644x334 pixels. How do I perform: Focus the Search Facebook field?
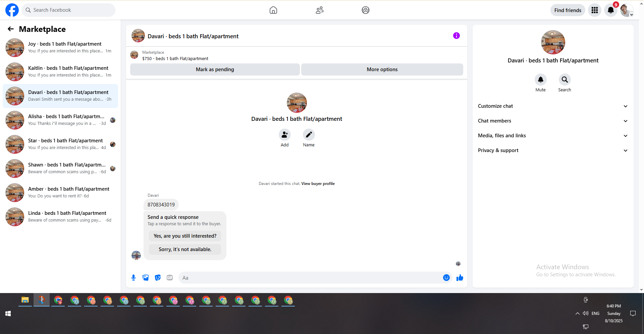tap(68, 10)
